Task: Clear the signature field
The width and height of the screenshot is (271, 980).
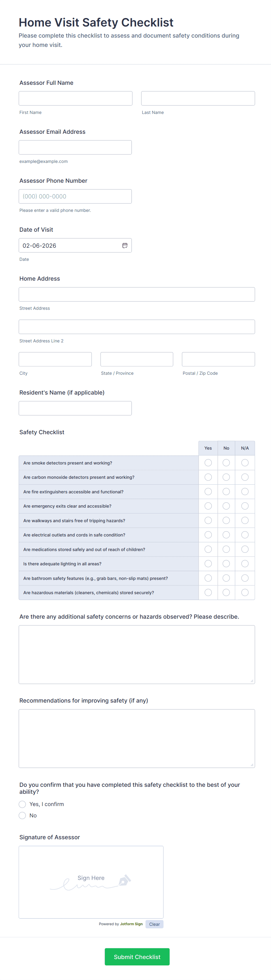Action: tap(154, 924)
